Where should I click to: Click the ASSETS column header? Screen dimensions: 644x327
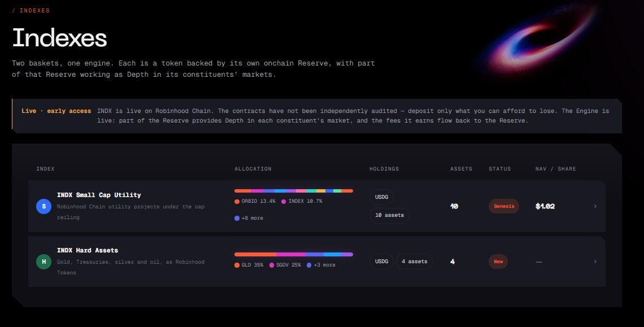(x=461, y=169)
